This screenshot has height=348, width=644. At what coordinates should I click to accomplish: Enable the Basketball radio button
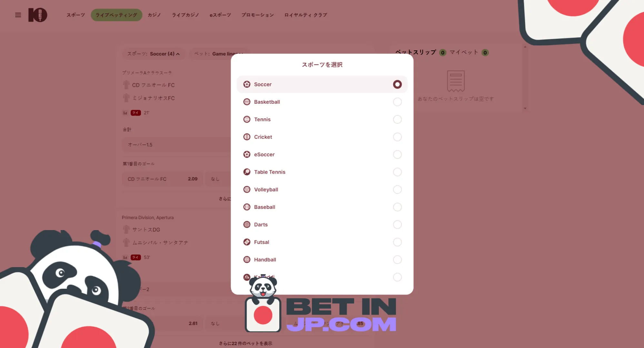coord(397,101)
